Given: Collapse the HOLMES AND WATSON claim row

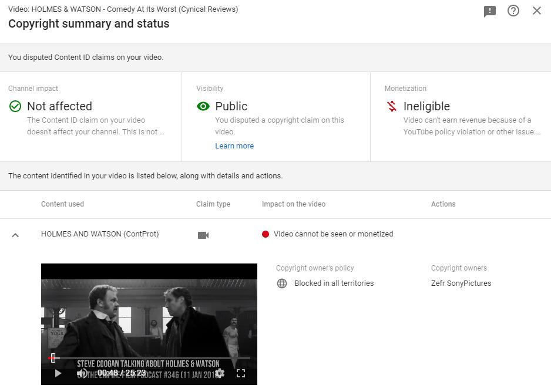Looking at the screenshot, I should pos(15,235).
